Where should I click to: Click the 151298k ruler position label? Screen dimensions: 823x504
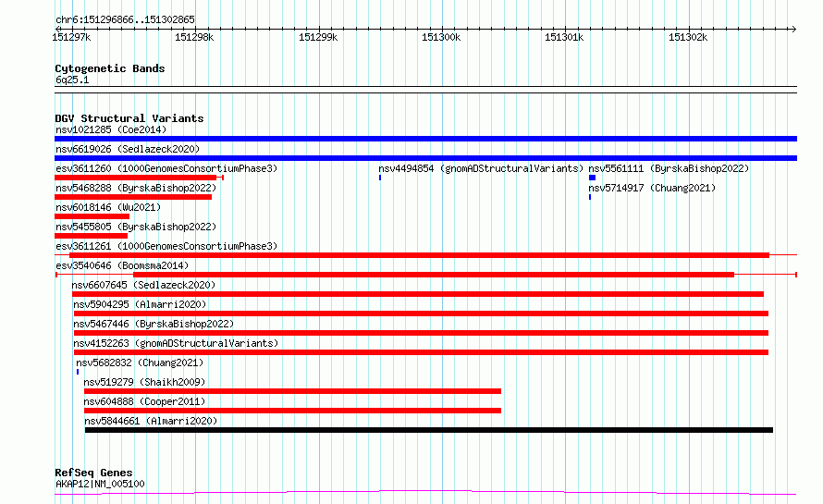194,37
